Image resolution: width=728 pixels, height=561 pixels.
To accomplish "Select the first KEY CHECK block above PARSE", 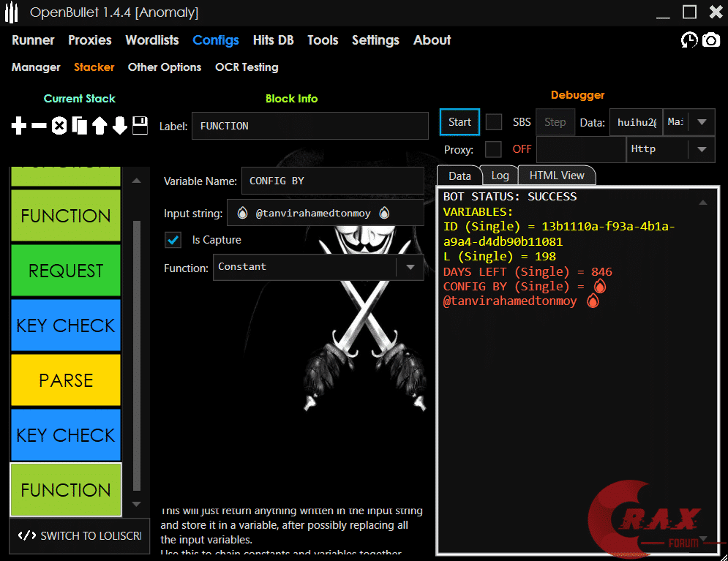I will pos(65,325).
